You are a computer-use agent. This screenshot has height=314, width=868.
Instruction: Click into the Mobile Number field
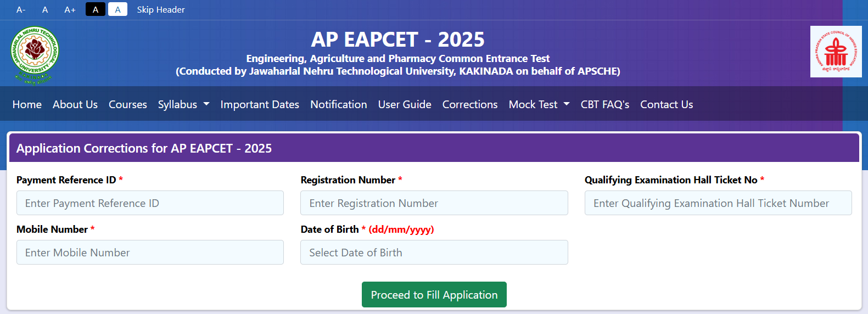click(x=150, y=253)
